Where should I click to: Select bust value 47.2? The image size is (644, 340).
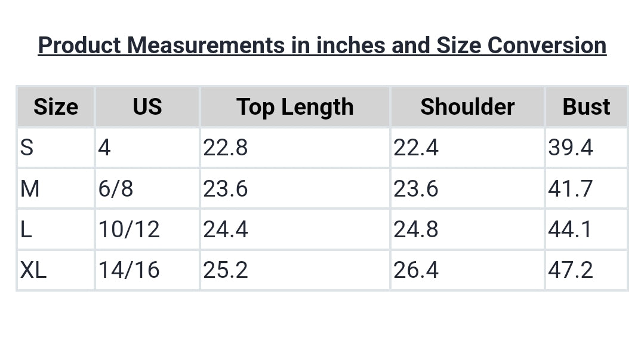pos(570,270)
